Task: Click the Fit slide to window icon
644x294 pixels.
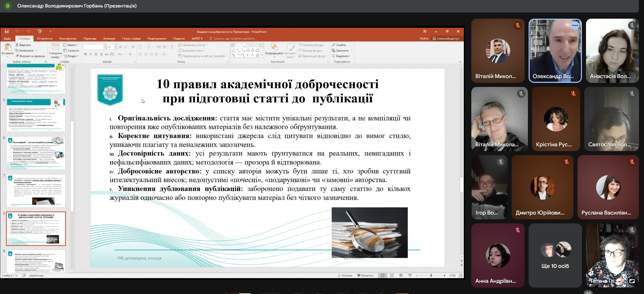Action: point(460,275)
